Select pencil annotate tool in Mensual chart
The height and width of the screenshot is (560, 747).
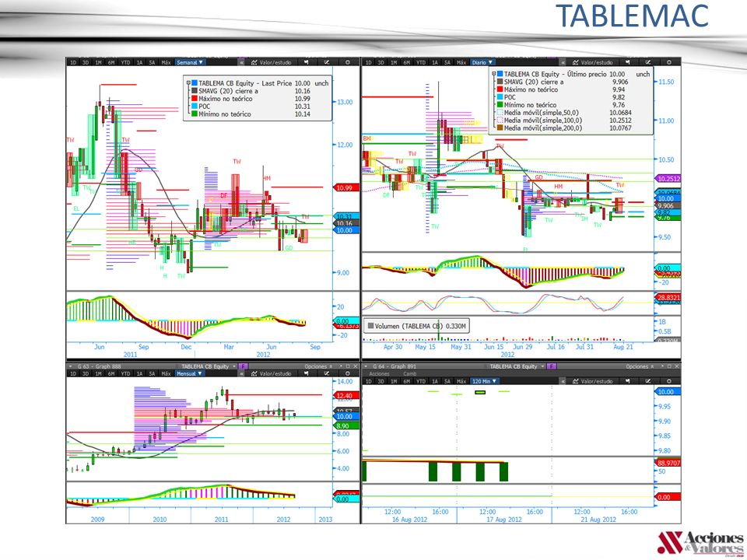coord(327,374)
